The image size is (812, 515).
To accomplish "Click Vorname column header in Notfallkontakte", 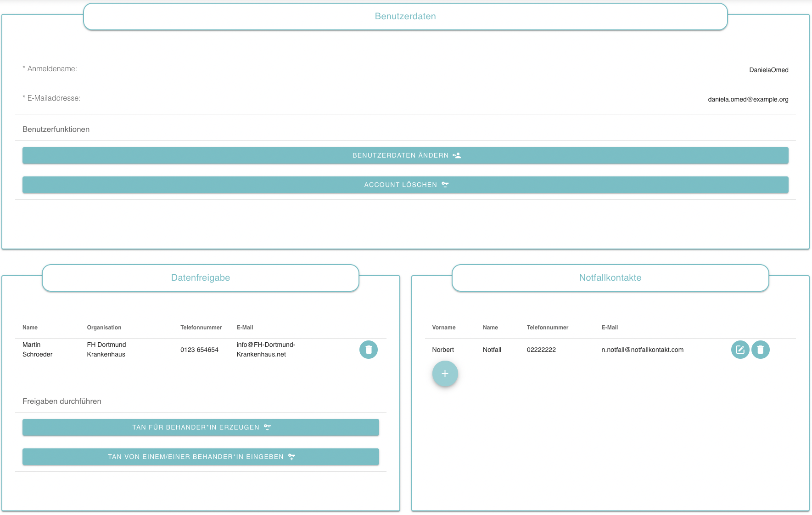I will click(444, 328).
